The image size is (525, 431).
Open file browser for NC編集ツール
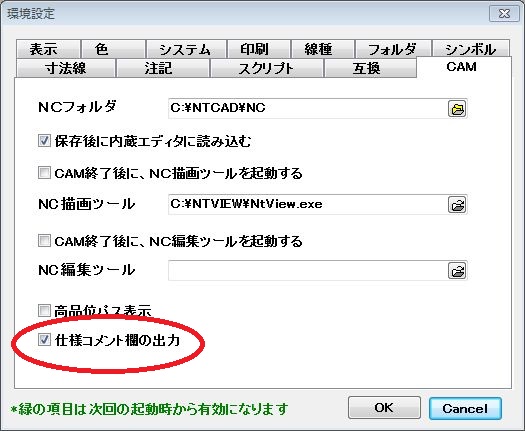457,271
